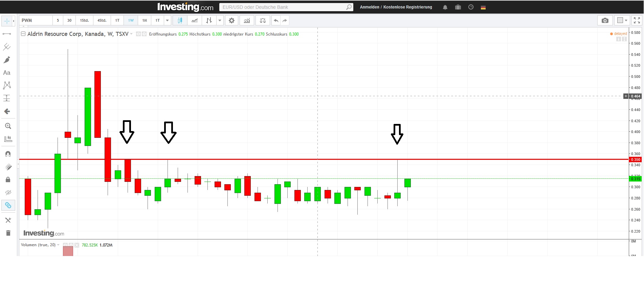Open recent history clock icon

click(x=471, y=7)
